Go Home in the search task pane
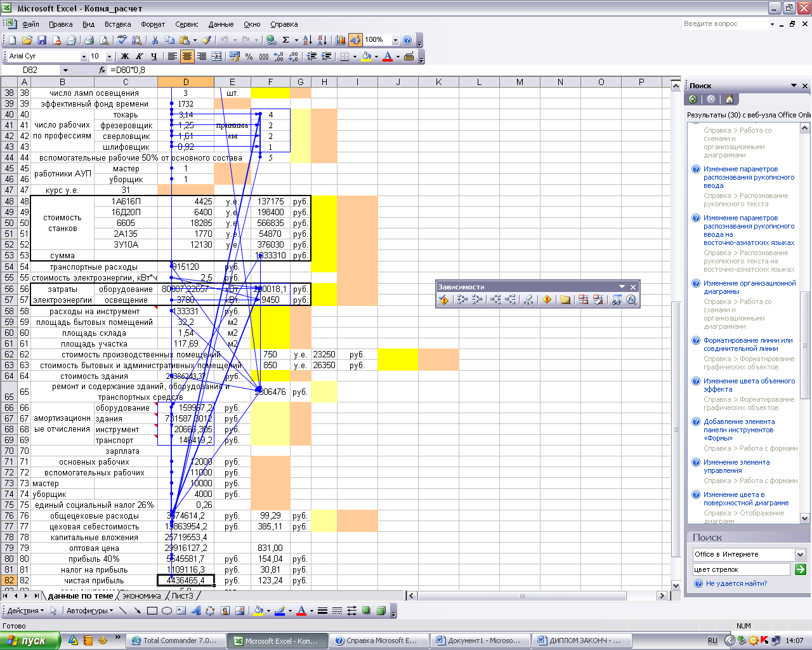812x650 pixels. point(730,99)
